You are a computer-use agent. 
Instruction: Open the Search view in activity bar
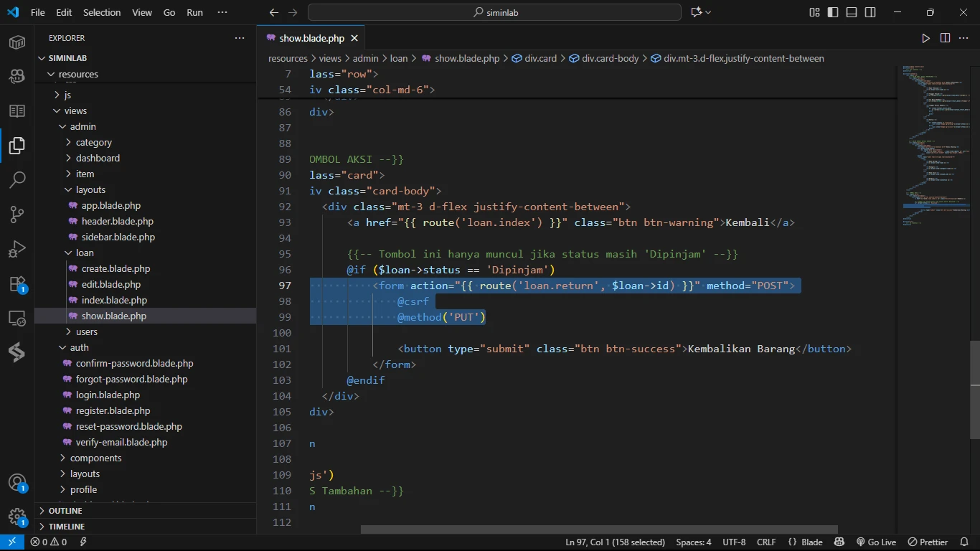pos(17,179)
